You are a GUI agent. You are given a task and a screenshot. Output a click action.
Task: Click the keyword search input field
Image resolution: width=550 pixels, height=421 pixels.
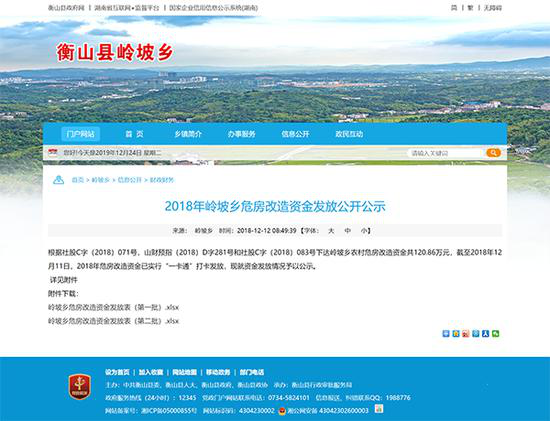point(447,153)
